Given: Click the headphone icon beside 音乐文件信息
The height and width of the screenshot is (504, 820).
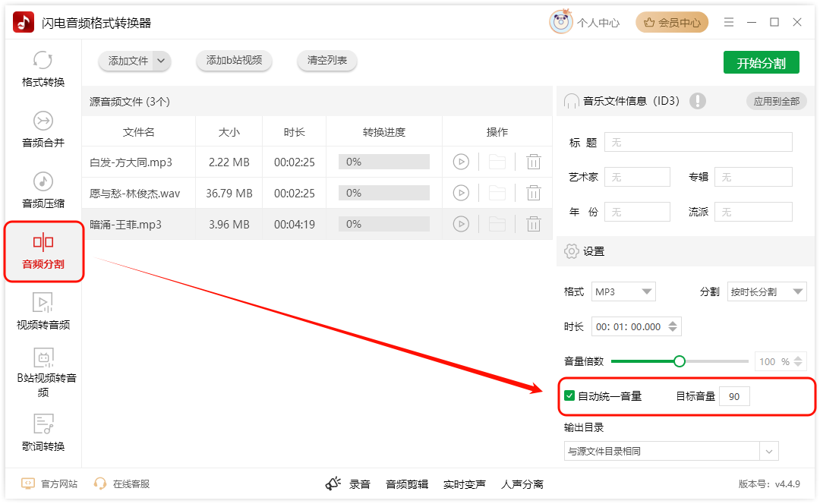Looking at the screenshot, I should pyautogui.click(x=571, y=101).
